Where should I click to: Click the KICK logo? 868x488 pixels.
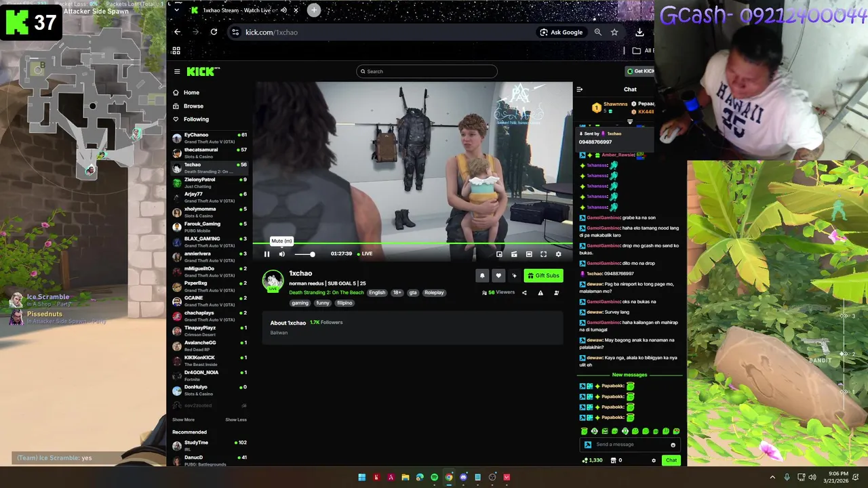click(203, 71)
